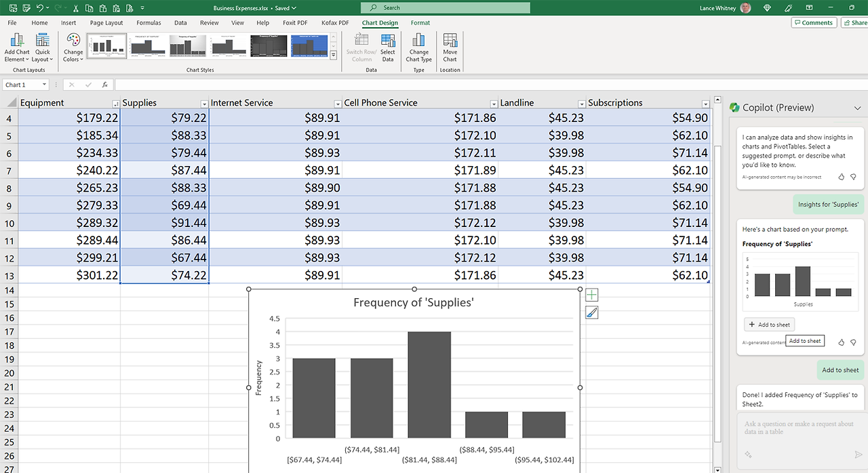The height and width of the screenshot is (473, 868).
Task: Click thumbs up on first Copilot message
Action: click(842, 176)
